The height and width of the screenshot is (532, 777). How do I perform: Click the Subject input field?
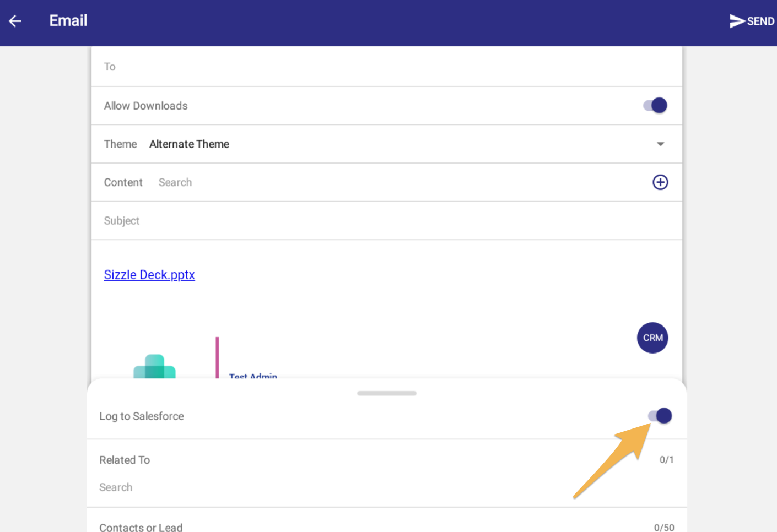pyautogui.click(x=386, y=221)
